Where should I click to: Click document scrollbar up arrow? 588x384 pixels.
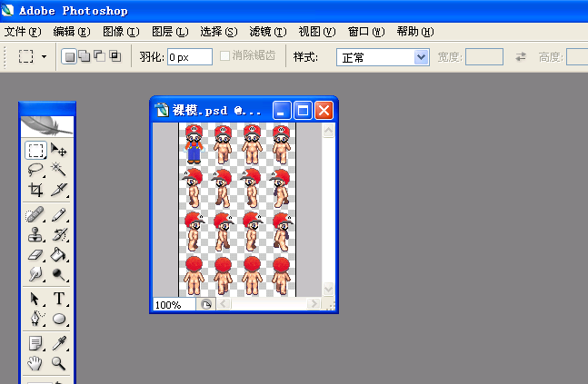(x=328, y=131)
